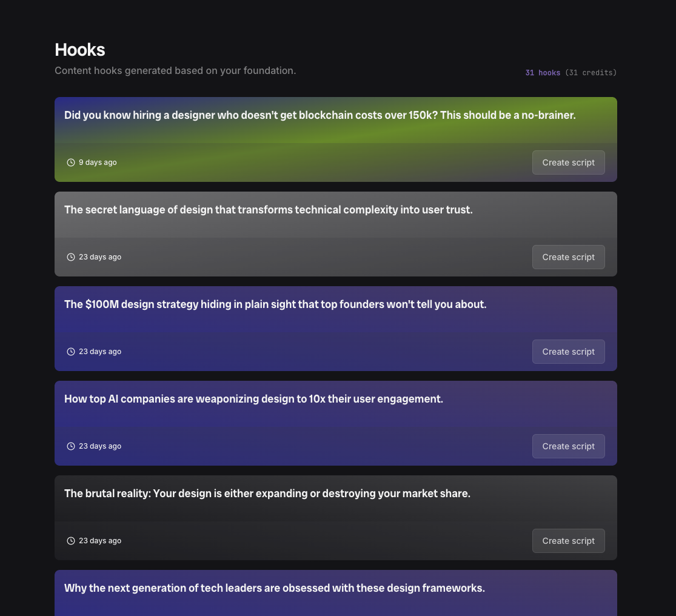This screenshot has height=616, width=676.
Task: Click clock icon on brutal reality hook
Action: (x=71, y=541)
